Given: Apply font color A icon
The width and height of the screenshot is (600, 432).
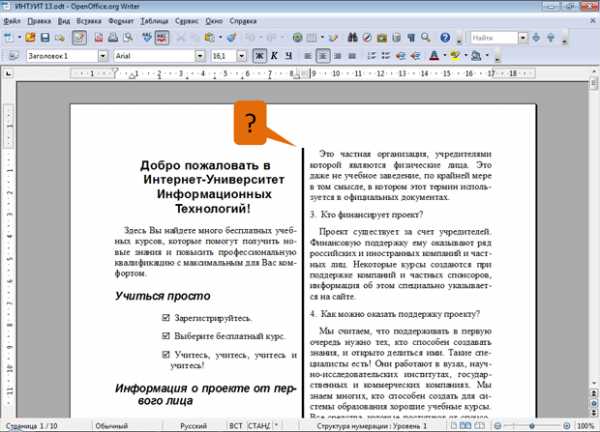Looking at the screenshot, I should point(434,56).
